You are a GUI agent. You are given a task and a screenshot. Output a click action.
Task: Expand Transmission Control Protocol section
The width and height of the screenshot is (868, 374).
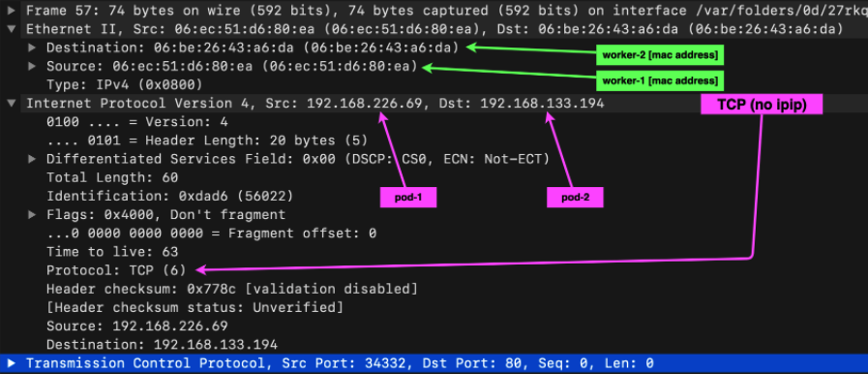click(12, 363)
